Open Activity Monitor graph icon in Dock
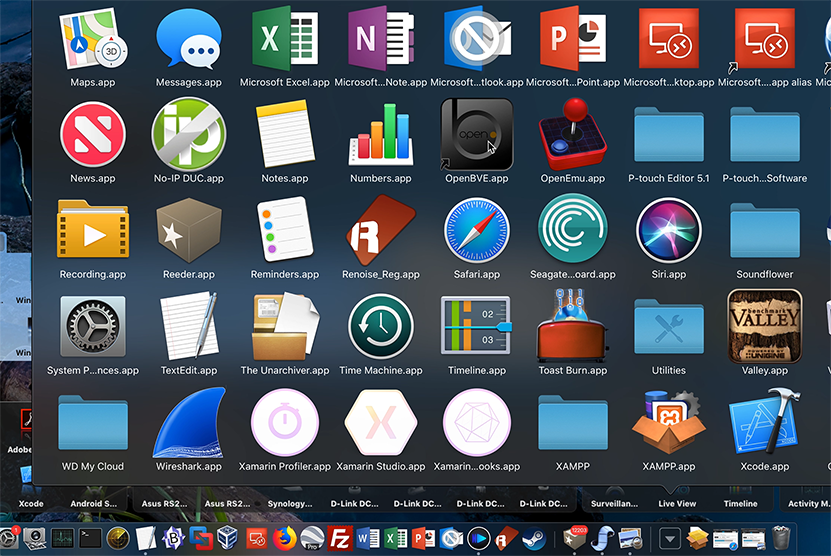Image resolution: width=831 pixels, height=556 pixels. tap(63, 539)
